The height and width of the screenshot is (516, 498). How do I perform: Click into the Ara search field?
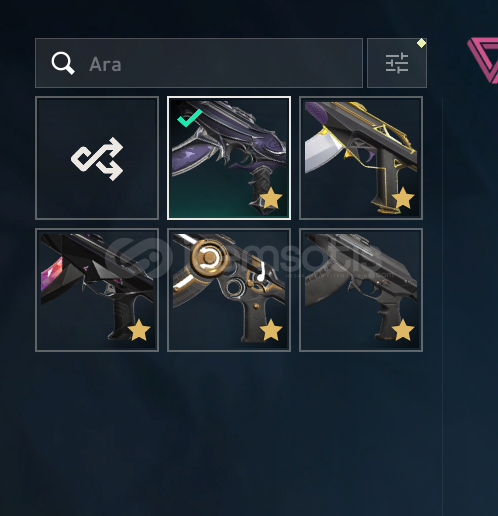199,63
